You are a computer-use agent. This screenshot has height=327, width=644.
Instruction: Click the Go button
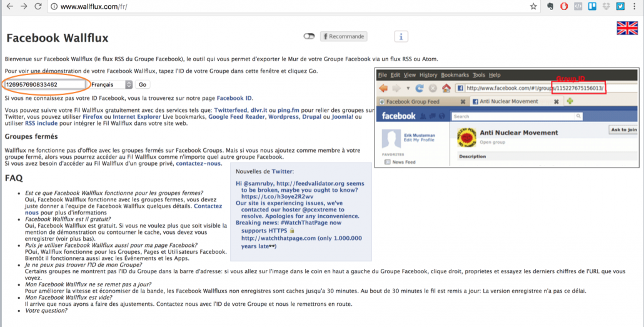[x=143, y=84]
